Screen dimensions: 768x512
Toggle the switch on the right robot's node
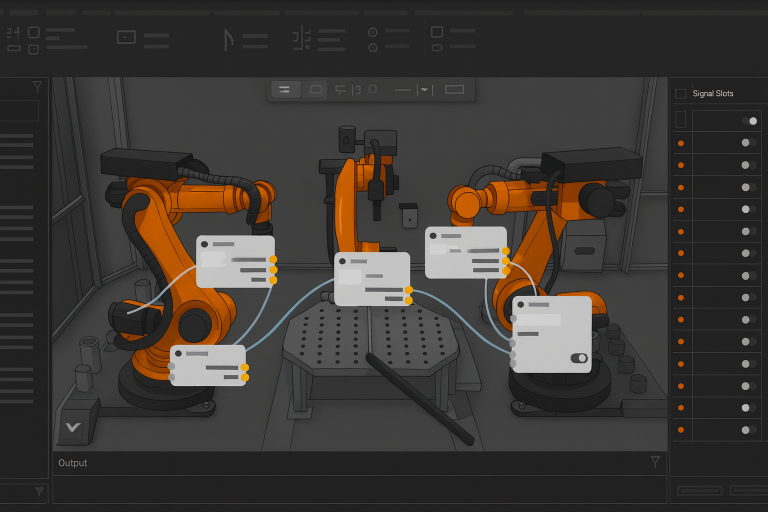tap(578, 358)
